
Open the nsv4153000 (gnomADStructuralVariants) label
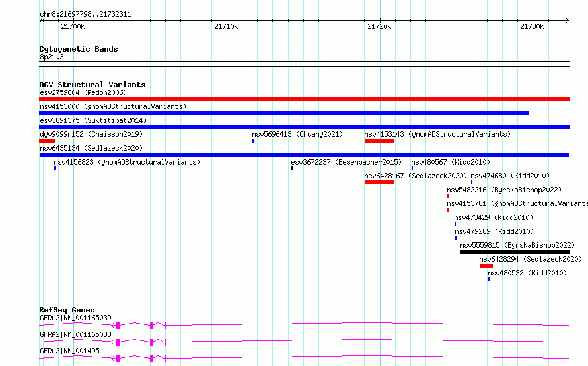pos(113,106)
